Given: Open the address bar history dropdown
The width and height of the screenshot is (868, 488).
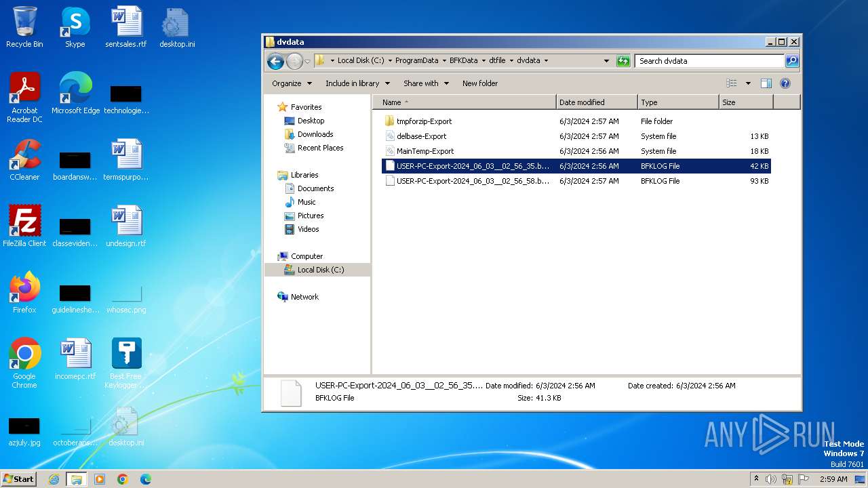Looking at the screenshot, I should (606, 61).
